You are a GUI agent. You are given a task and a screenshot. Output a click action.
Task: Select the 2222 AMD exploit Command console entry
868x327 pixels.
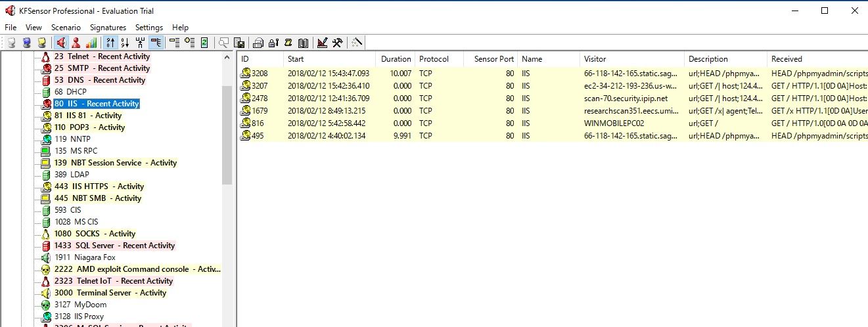click(x=137, y=269)
